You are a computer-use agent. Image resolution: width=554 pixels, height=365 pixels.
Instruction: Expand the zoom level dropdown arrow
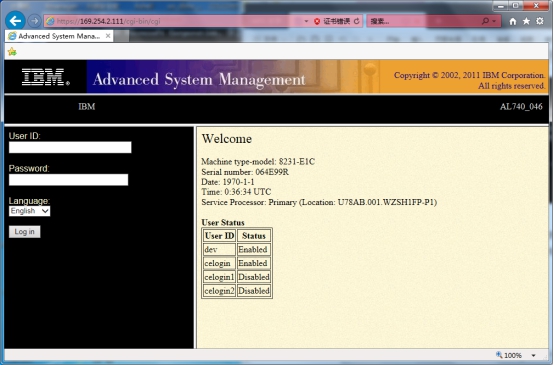(534, 355)
